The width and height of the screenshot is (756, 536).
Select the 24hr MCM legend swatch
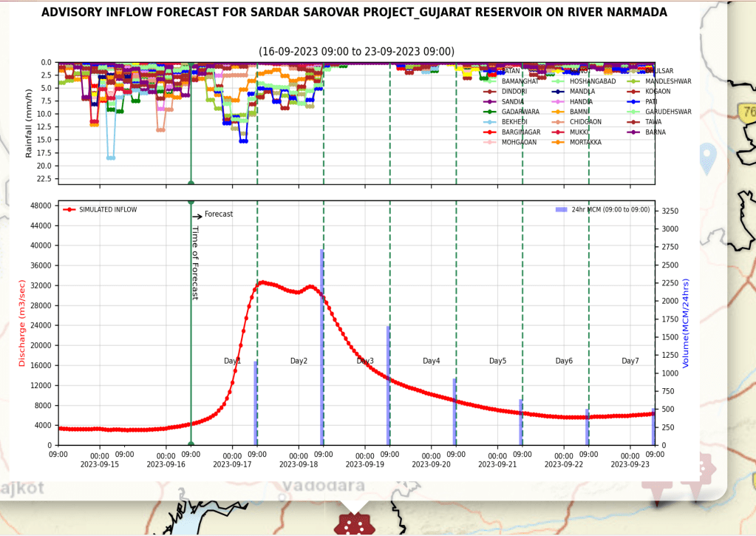(561, 210)
